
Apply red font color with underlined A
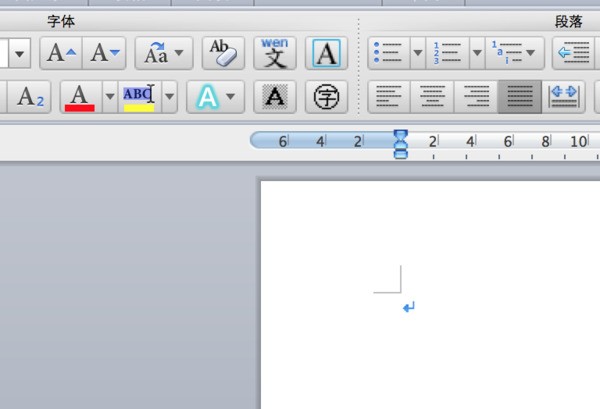[x=80, y=97]
